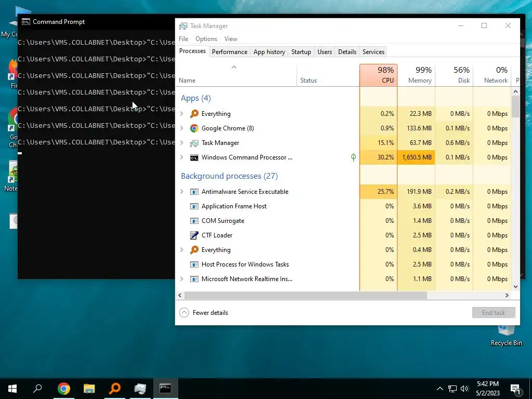Click the Task Manager title bar icon
Screen dimensions: 532x399
183,26
